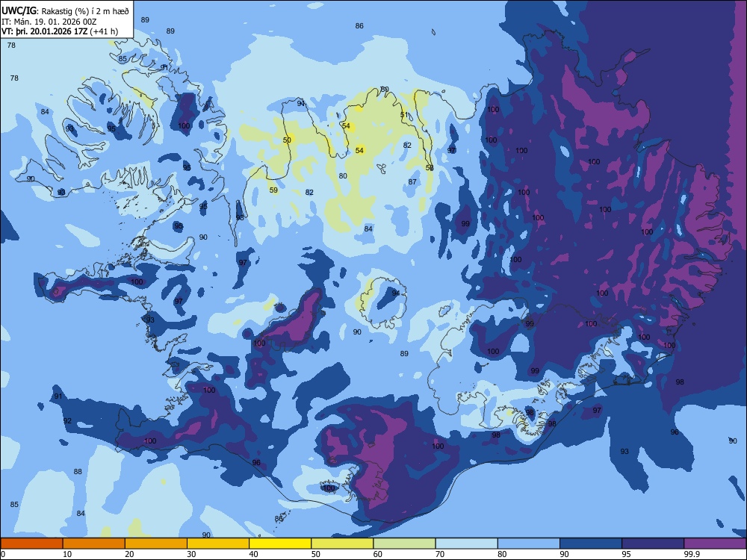This screenshot has width=747, height=560.
Task: Click the legend tick label '10'
Action: point(67,554)
